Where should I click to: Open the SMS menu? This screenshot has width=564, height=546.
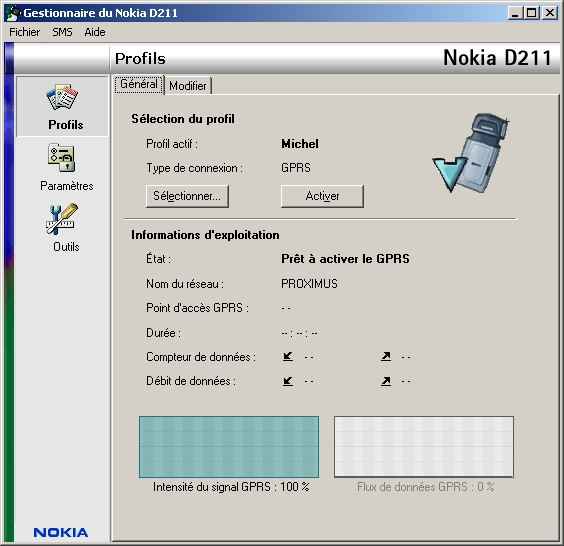(x=62, y=32)
